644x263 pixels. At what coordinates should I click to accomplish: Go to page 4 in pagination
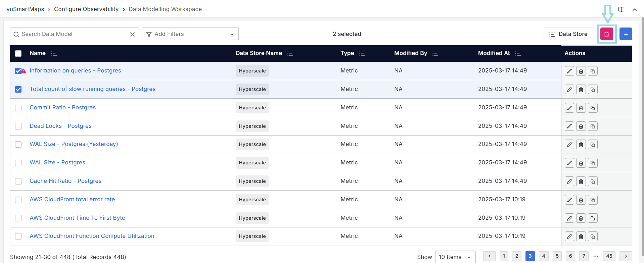pos(543,256)
